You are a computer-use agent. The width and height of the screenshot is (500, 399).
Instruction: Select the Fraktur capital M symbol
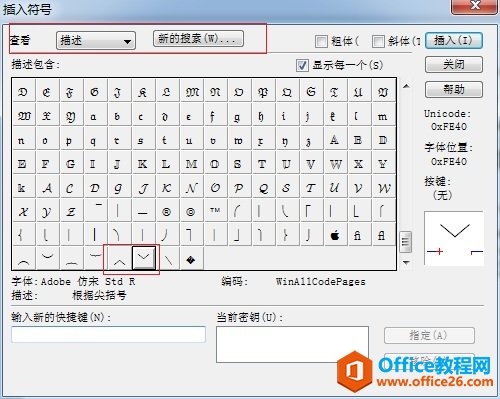click(190, 91)
